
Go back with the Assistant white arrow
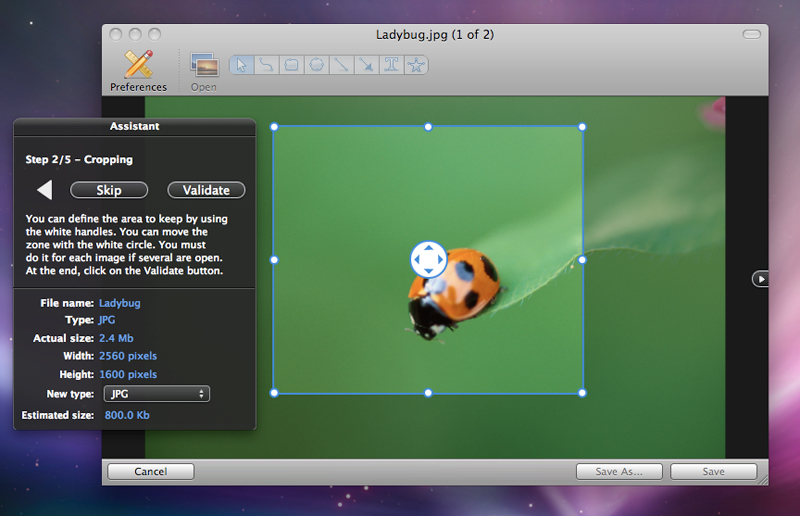click(45, 190)
